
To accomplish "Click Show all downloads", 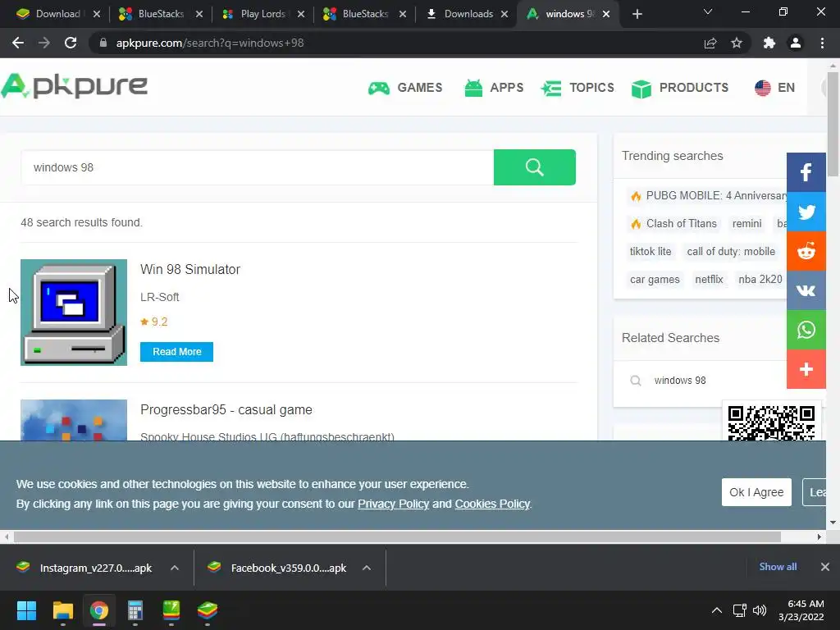I will point(778,567).
